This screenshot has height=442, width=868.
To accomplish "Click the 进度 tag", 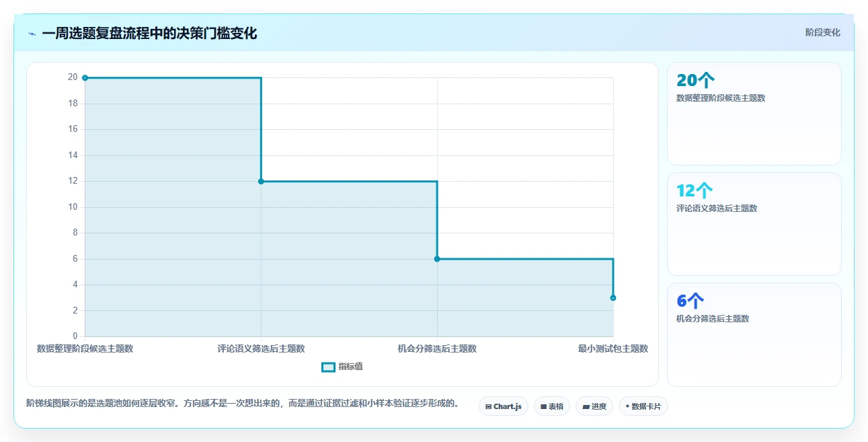I will point(594,406).
